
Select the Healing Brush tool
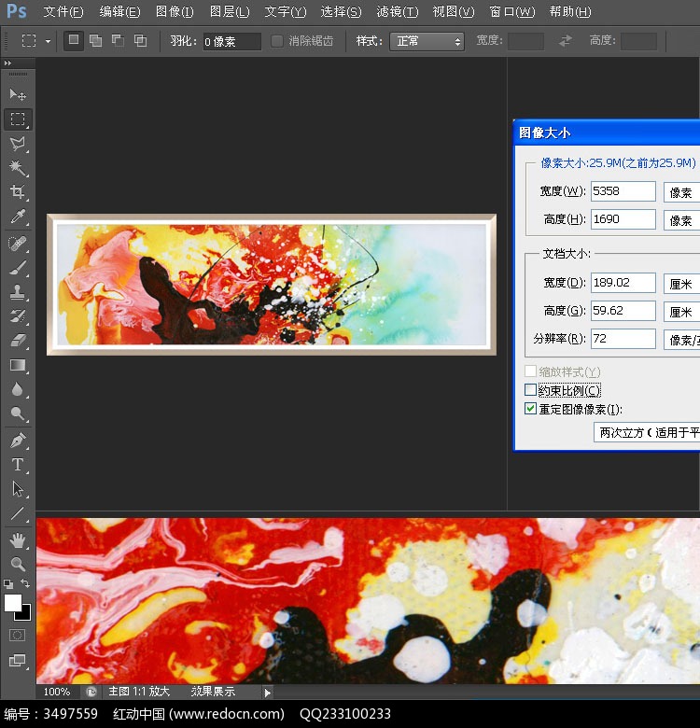[18, 244]
